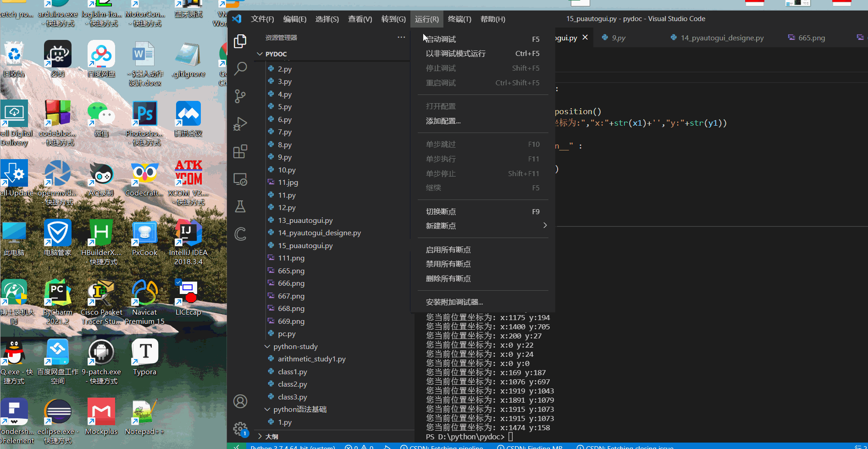The image size is (868, 449).
Task: Choose 删除所有断点 in the Run menu
Action: pos(483,279)
